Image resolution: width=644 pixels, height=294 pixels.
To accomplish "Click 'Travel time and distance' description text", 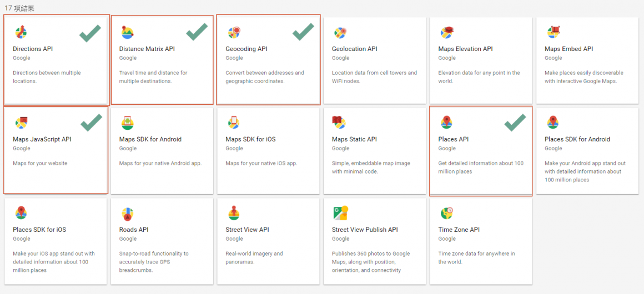I will click(x=153, y=77).
